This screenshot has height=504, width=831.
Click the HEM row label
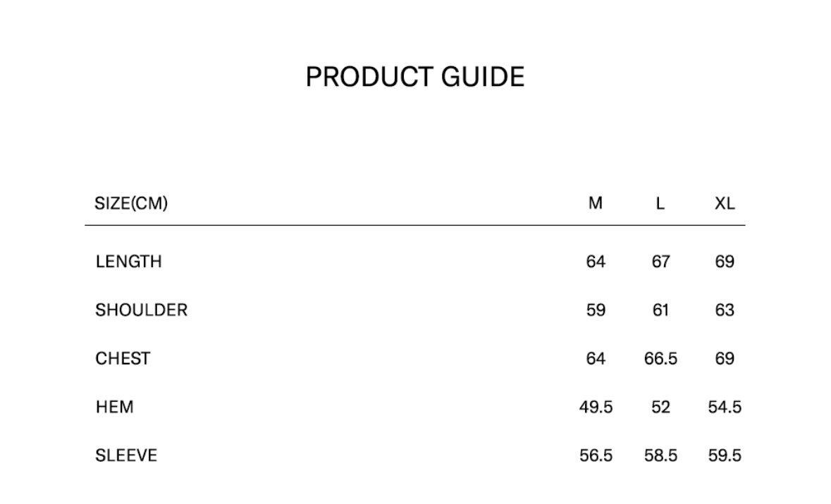114,407
